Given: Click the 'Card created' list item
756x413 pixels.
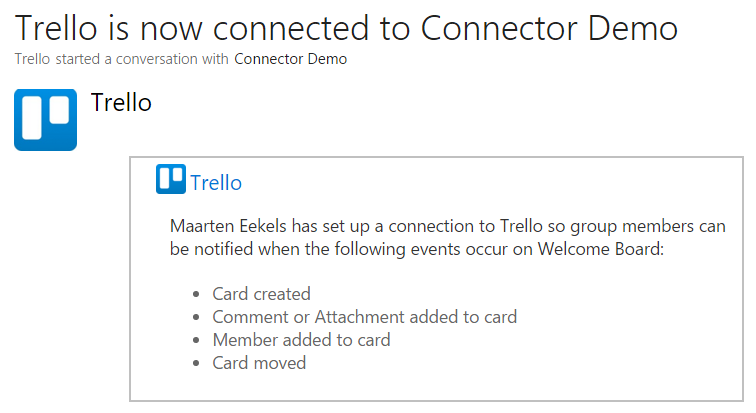Looking at the screenshot, I should click(x=261, y=293).
